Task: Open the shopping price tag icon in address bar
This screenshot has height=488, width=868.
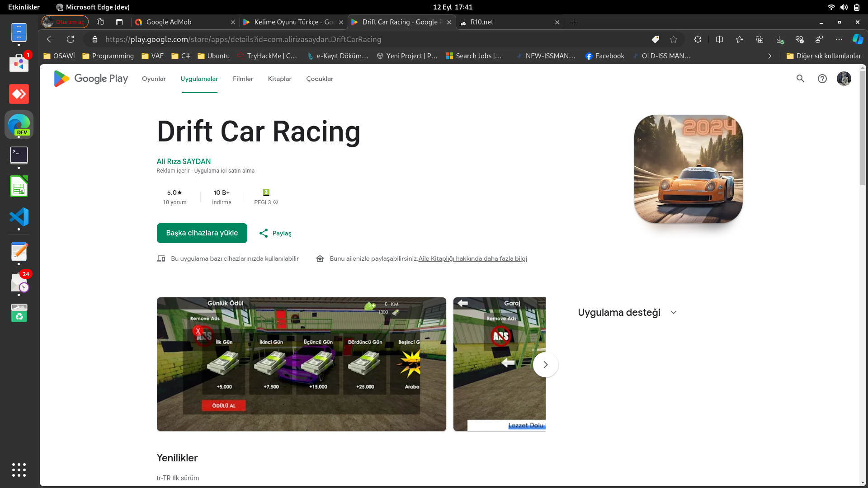Action: click(x=655, y=39)
